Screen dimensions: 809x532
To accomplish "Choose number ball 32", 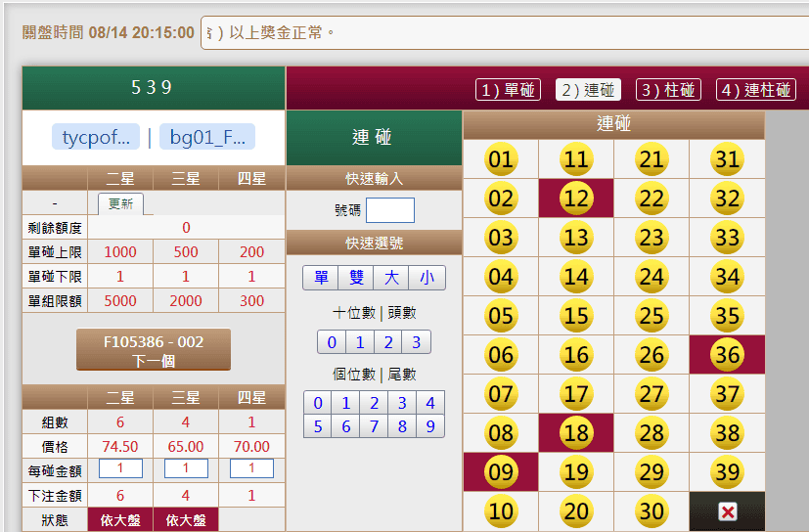I will pos(727,199).
